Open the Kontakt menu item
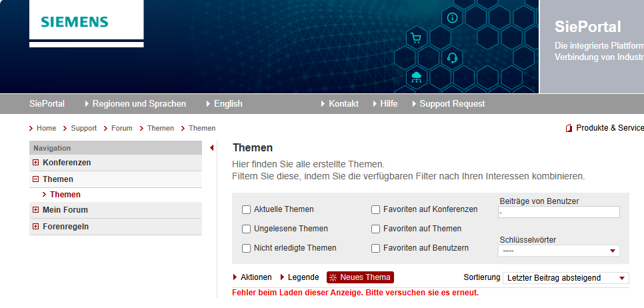This screenshot has height=308, width=644. point(339,104)
